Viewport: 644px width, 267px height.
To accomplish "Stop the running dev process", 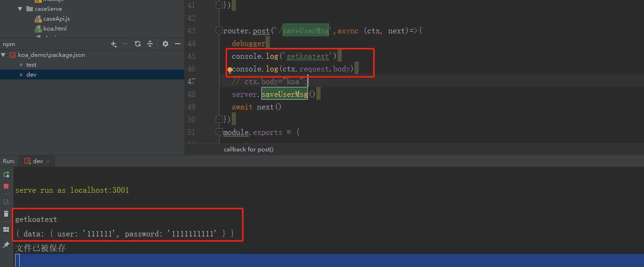I will click(6, 186).
